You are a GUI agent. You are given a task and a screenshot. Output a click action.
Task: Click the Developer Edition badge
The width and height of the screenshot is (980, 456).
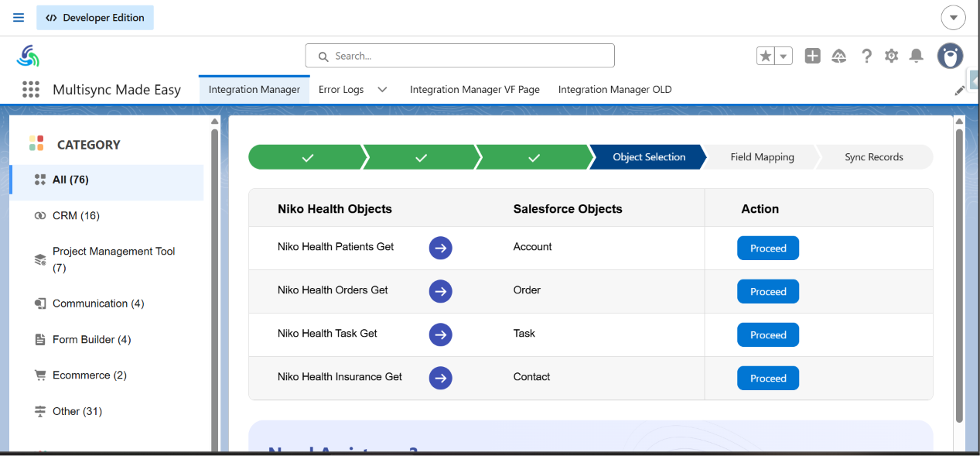[95, 17]
